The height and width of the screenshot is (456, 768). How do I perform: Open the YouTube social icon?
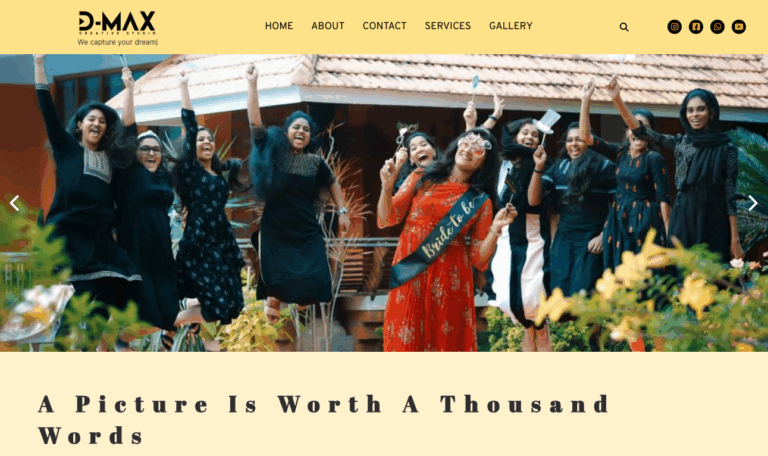pyautogui.click(x=739, y=26)
